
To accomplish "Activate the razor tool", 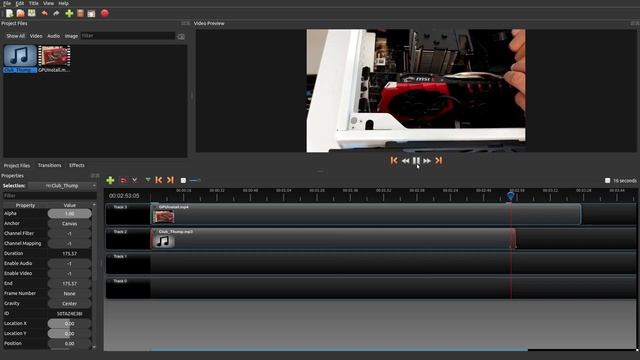I will pyautogui.click(x=134, y=180).
